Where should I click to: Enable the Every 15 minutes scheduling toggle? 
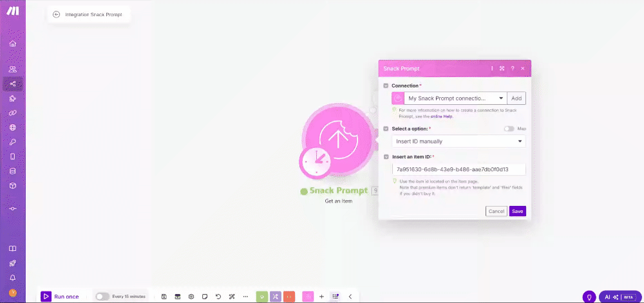[102, 297]
